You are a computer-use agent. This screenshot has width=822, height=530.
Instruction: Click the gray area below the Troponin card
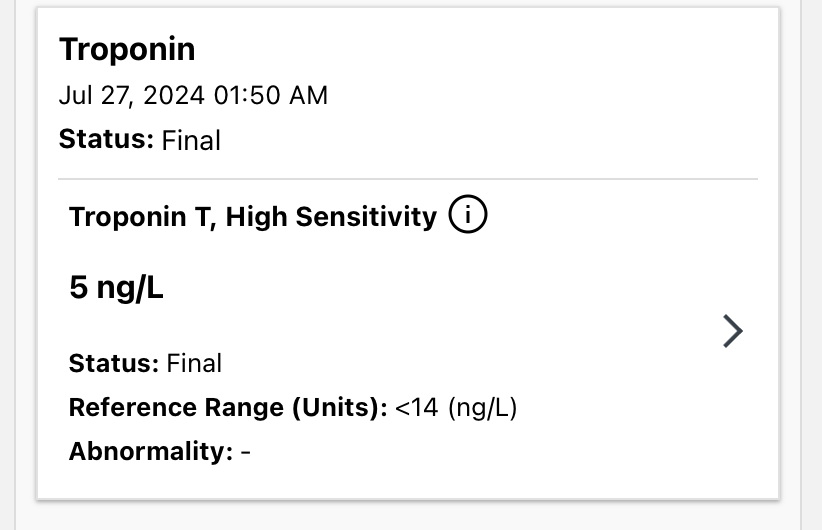(407, 516)
